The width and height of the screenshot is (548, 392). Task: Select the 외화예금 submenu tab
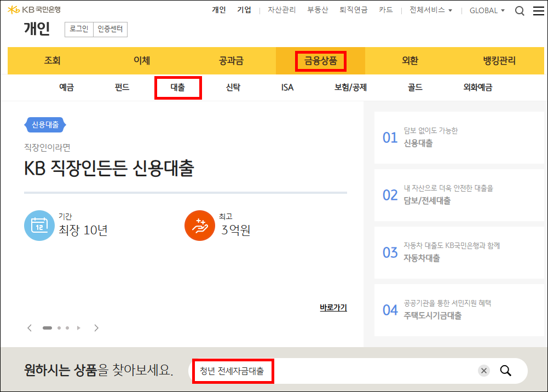pos(478,88)
